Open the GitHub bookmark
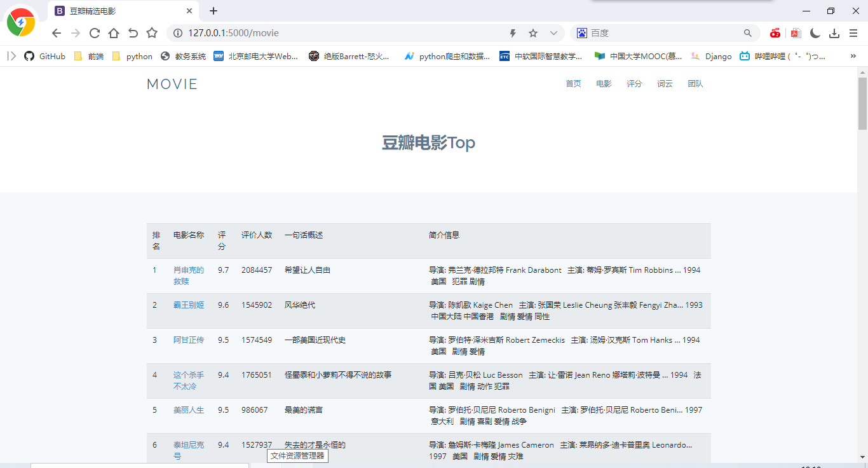Screen dimensions: 868x468 (x=45, y=56)
